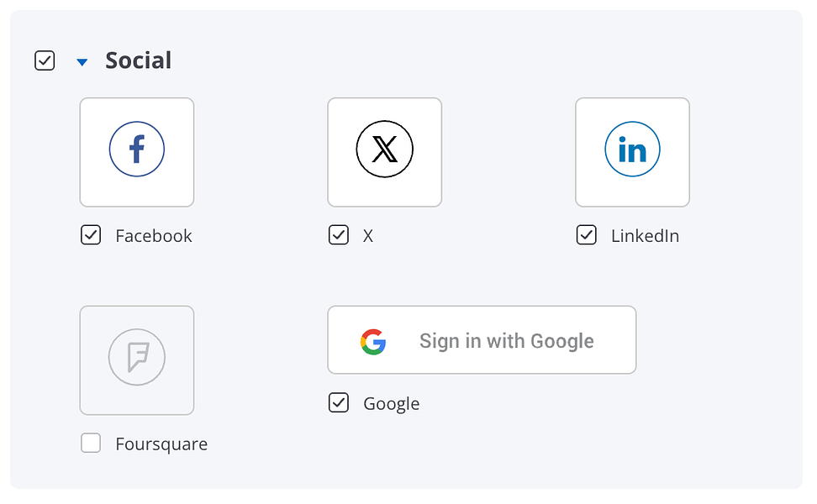Select the X logo icon

pyautogui.click(x=384, y=150)
